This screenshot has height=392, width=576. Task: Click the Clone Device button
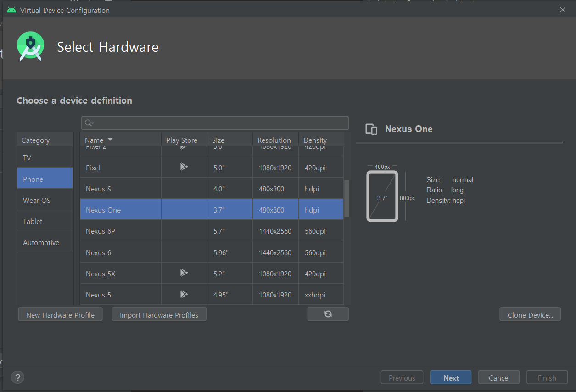coord(530,314)
